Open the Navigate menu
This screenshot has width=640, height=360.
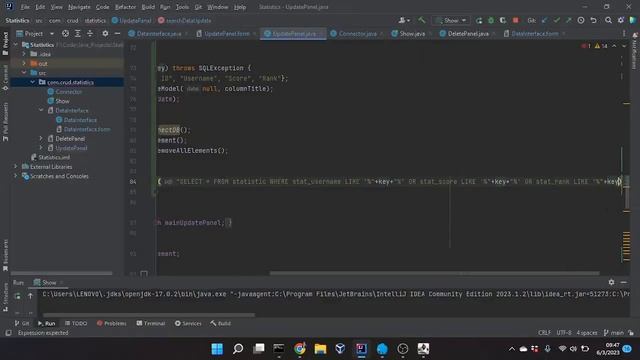[x=79, y=7]
